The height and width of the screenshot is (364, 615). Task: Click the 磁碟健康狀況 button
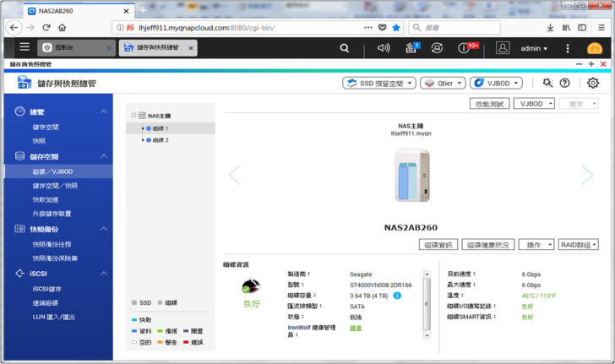pyautogui.click(x=488, y=245)
